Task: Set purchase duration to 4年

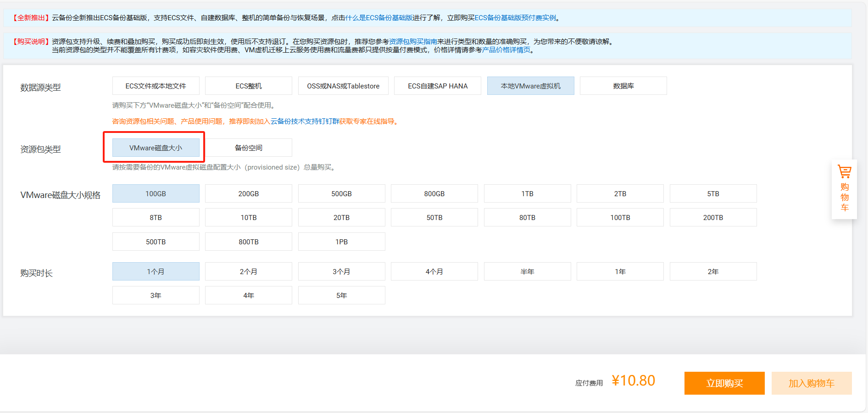Action: pos(249,295)
